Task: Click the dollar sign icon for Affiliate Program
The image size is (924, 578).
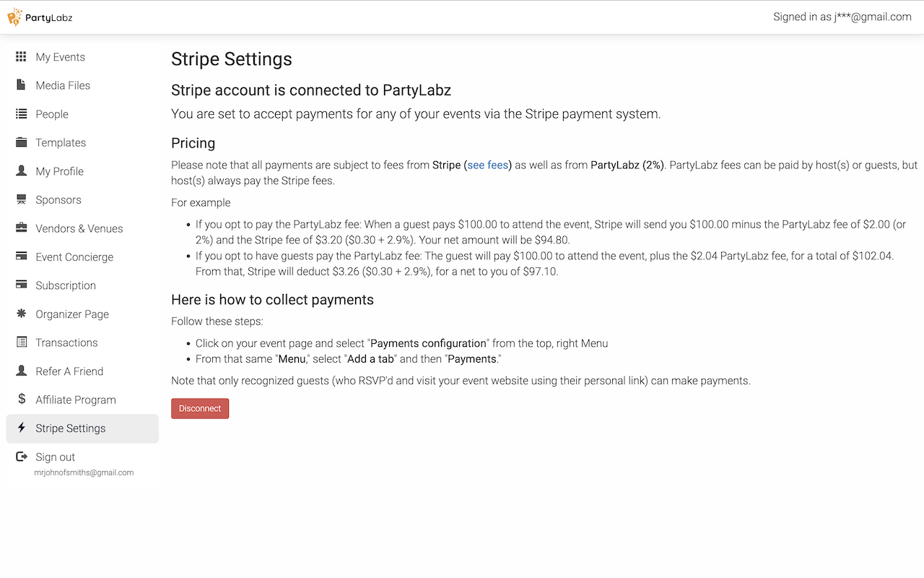Action: [22, 400]
